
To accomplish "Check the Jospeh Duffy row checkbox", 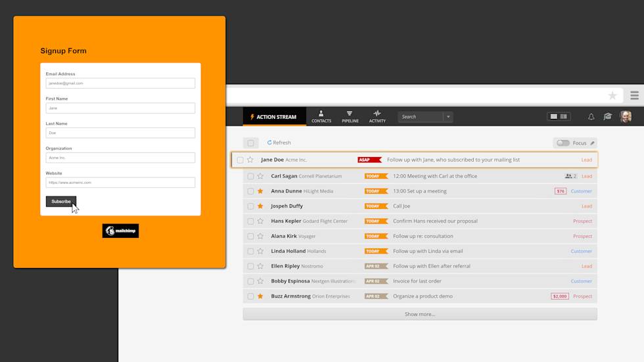I will tap(250, 206).
